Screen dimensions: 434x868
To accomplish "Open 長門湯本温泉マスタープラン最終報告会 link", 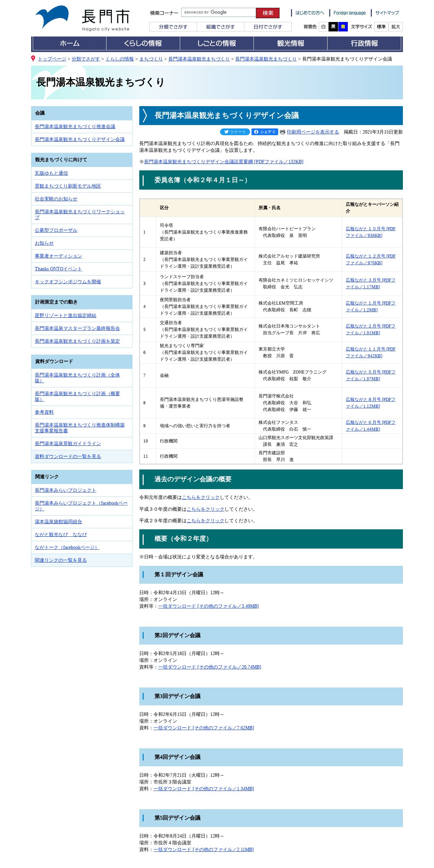I will [77, 328].
